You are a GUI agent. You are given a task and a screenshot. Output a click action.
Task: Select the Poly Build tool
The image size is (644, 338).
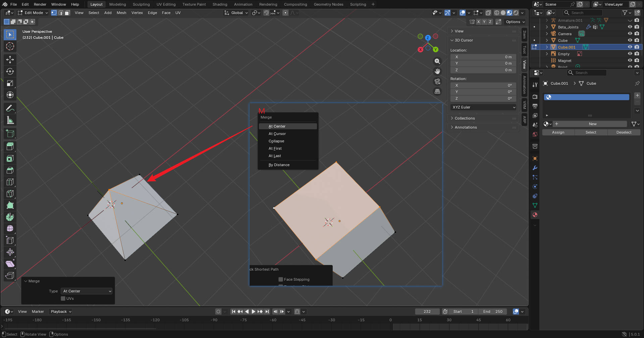pos(10,205)
